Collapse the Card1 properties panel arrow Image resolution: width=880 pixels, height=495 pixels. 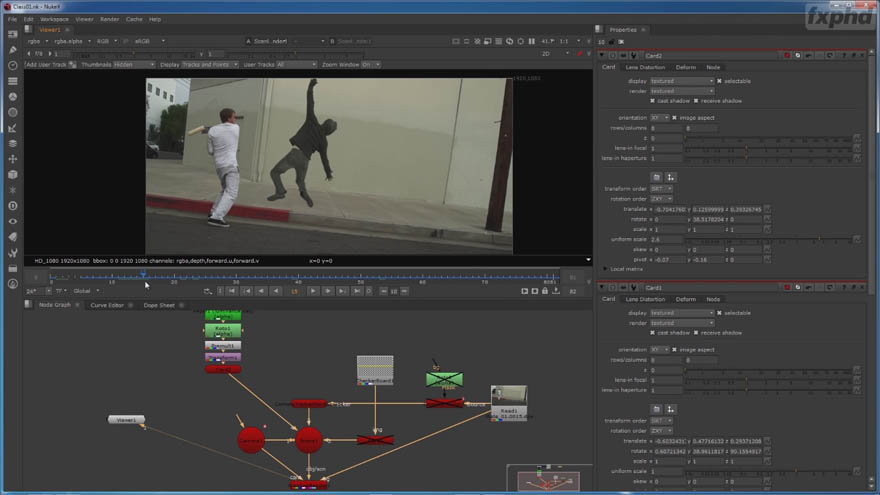pos(602,287)
